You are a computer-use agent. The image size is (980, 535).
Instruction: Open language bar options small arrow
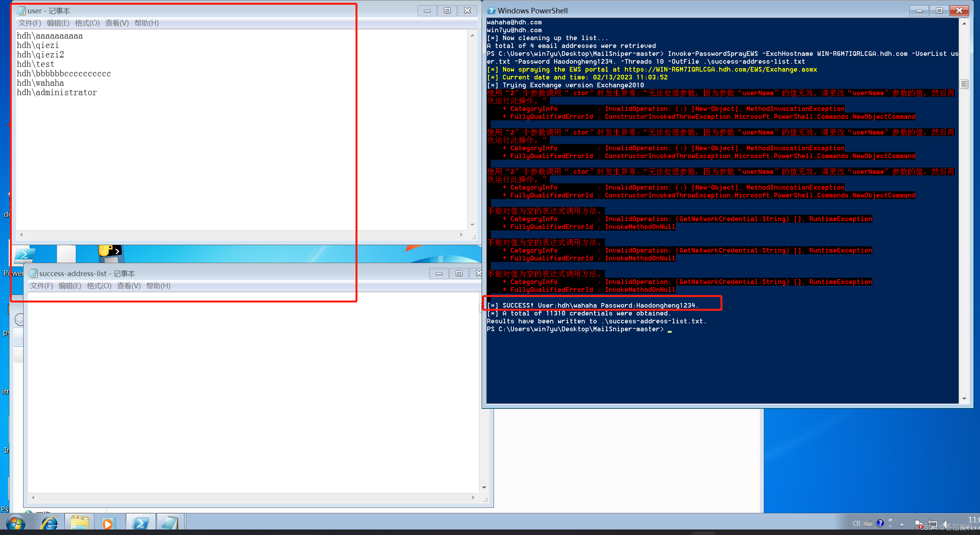pos(890,526)
